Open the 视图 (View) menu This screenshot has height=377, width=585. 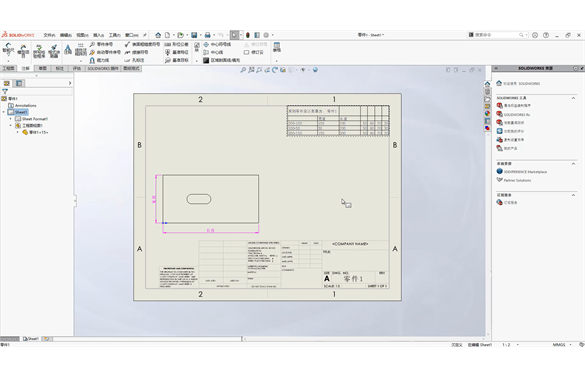pos(82,35)
